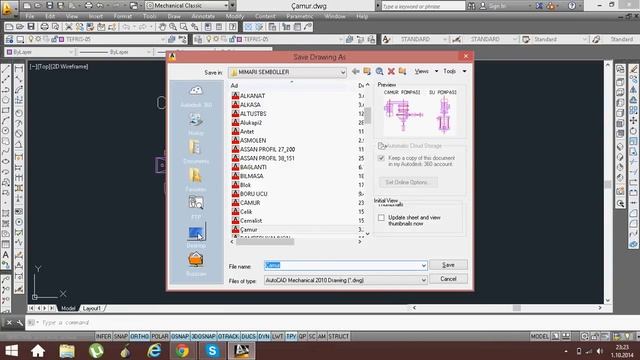
Task: Open the Modify menu
Action: pyautogui.click(x=235, y=16)
